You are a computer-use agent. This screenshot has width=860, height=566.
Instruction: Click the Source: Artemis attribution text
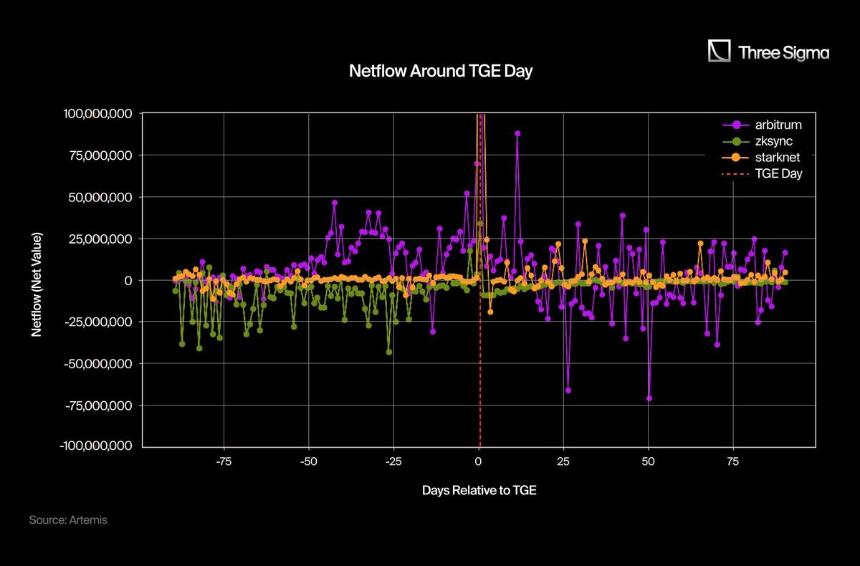[x=68, y=520]
